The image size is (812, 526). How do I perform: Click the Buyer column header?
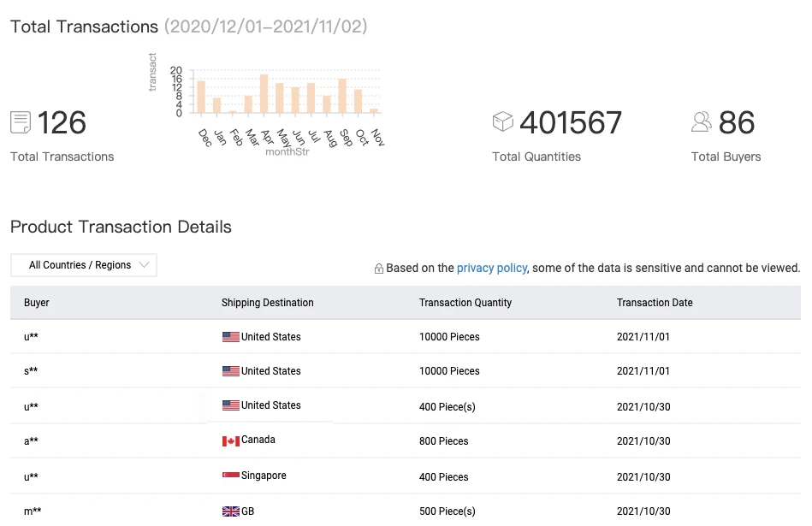pos(37,303)
